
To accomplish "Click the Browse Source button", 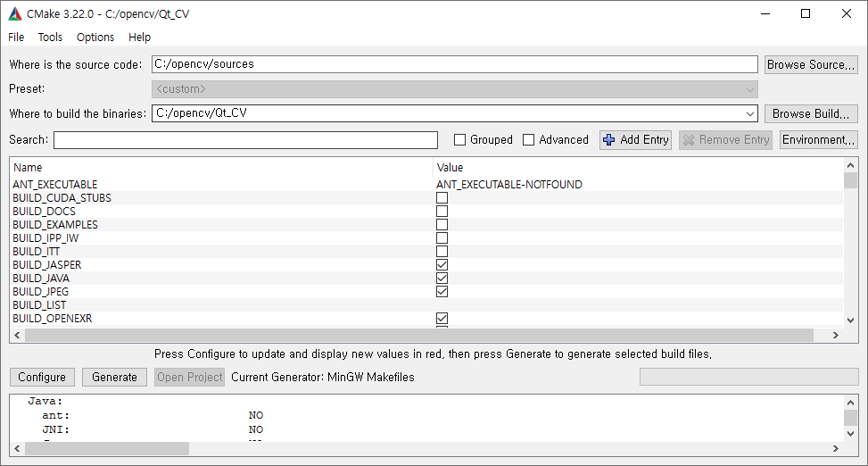I will [x=811, y=65].
